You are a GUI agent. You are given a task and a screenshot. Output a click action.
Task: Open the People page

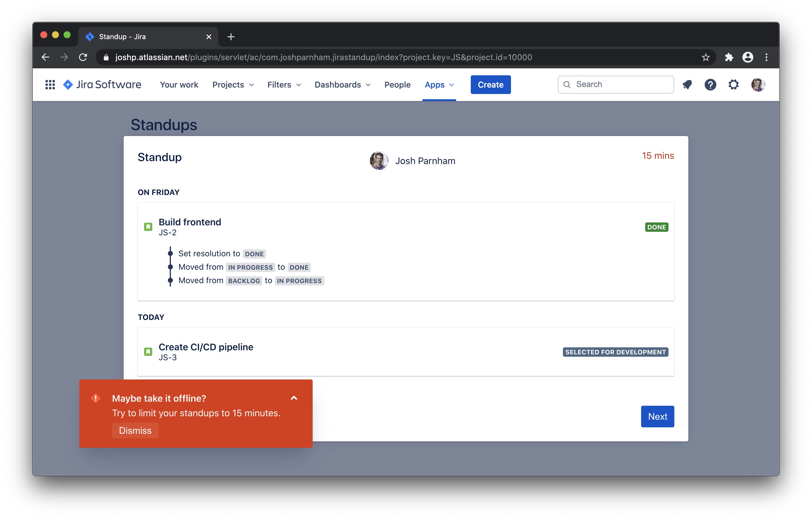[x=397, y=85]
